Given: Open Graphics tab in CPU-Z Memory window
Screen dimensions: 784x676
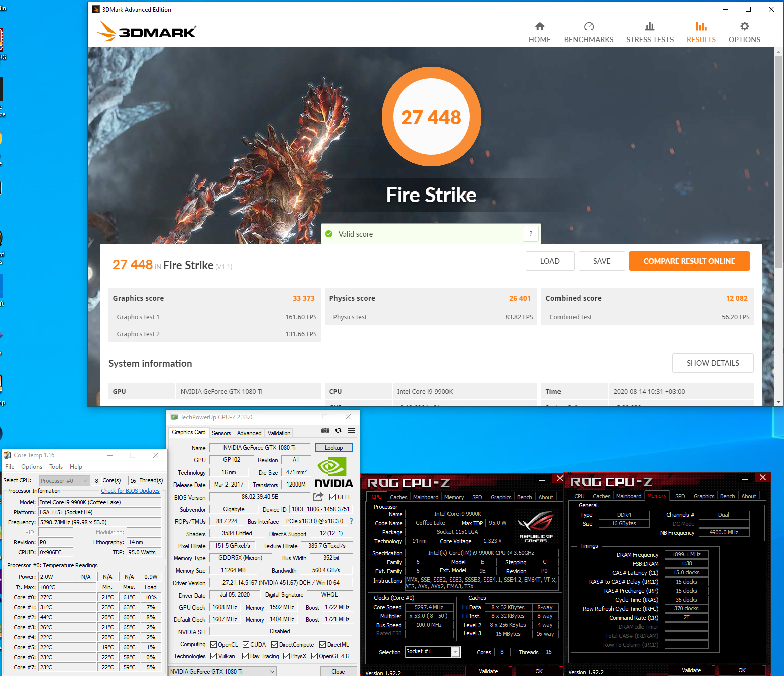Looking at the screenshot, I should pyautogui.click(x=704, y=496).
